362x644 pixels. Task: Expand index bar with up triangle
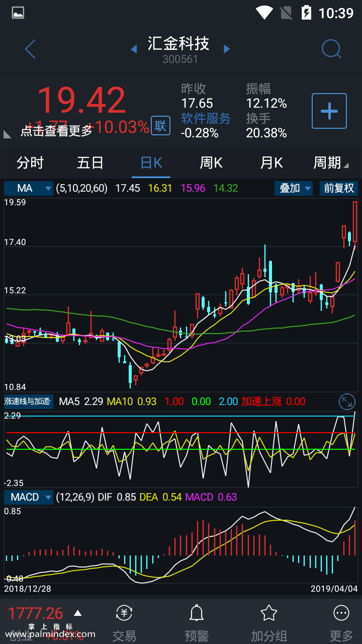pos(77,613)
